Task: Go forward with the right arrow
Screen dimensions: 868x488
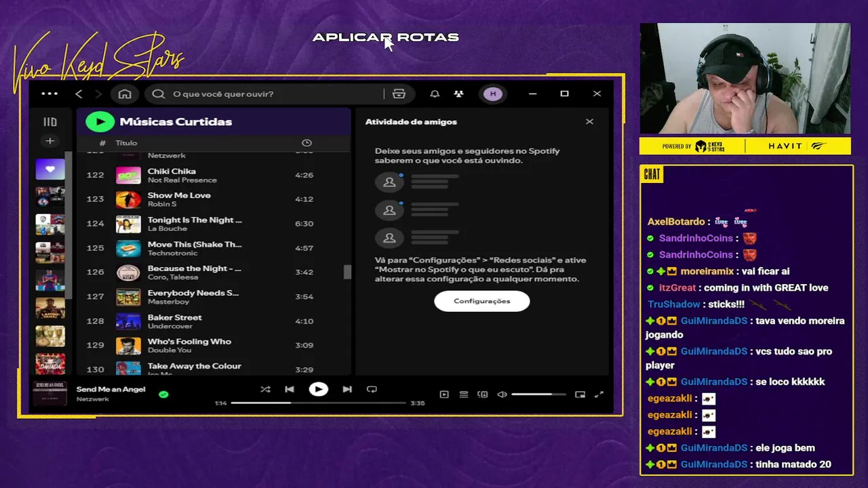Action: pos(98,94)
